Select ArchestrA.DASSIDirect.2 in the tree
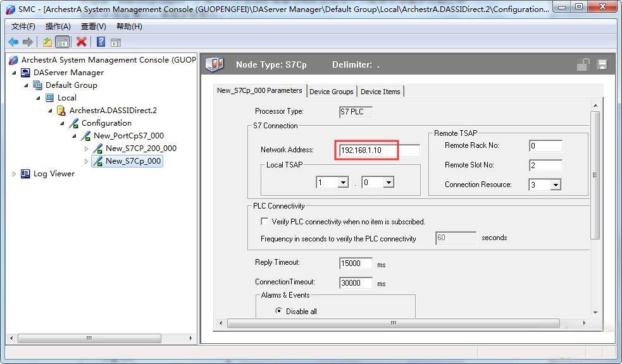Screen dimensions: 622x364 point(113,111)
